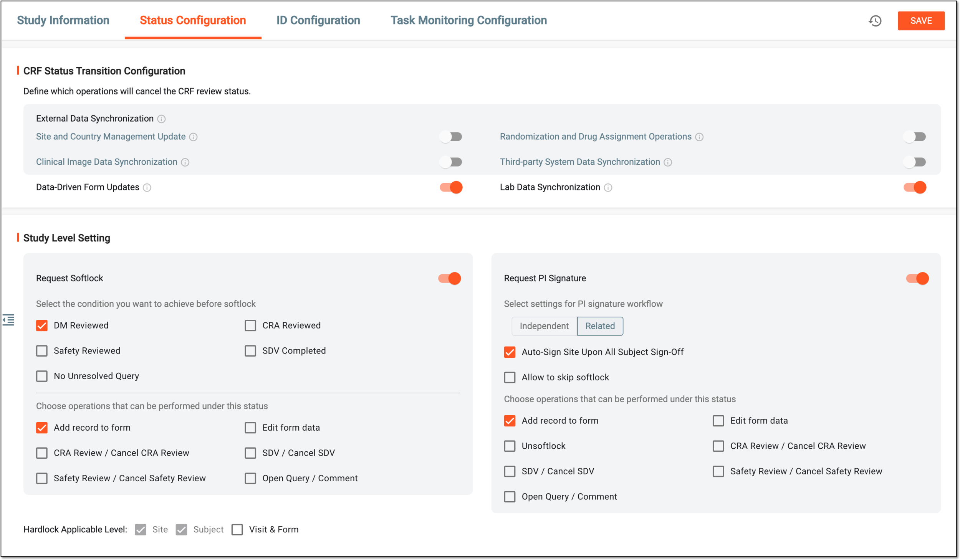The image size is (960, 560).
Task: Turn off Lab Data Synchronization toggle
Action: click(915, 187)
